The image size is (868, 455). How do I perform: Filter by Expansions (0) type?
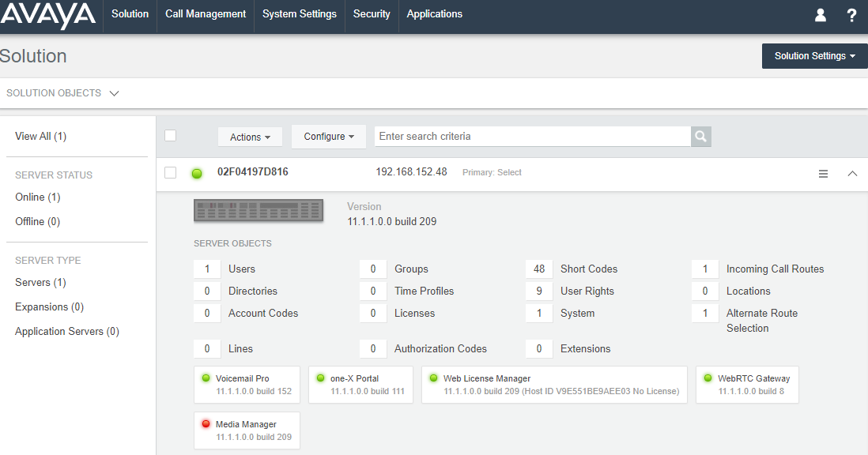click(49, 306)
